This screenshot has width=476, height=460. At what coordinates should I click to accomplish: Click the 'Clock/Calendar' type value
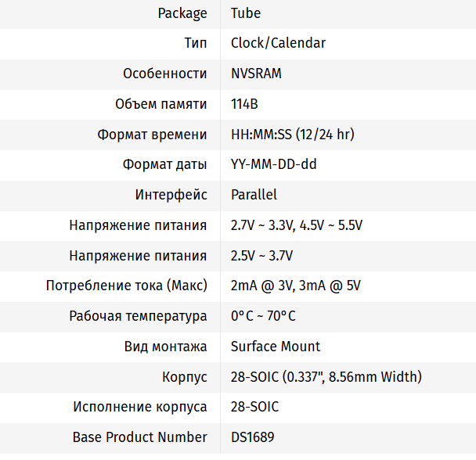point(278,43)
